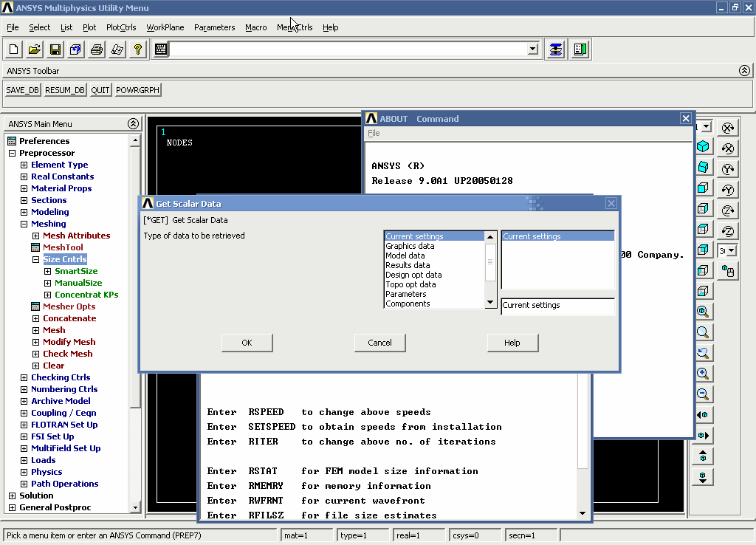Click the Box Zoom magnifier icon

pyautogui.click(x=703, y=332)
